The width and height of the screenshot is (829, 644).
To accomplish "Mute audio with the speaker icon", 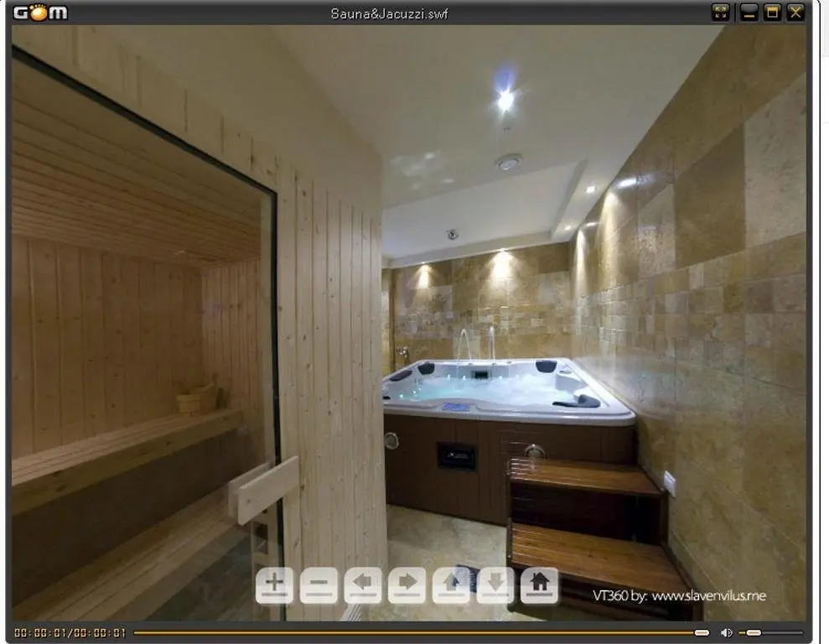I will tap(727, 632).
